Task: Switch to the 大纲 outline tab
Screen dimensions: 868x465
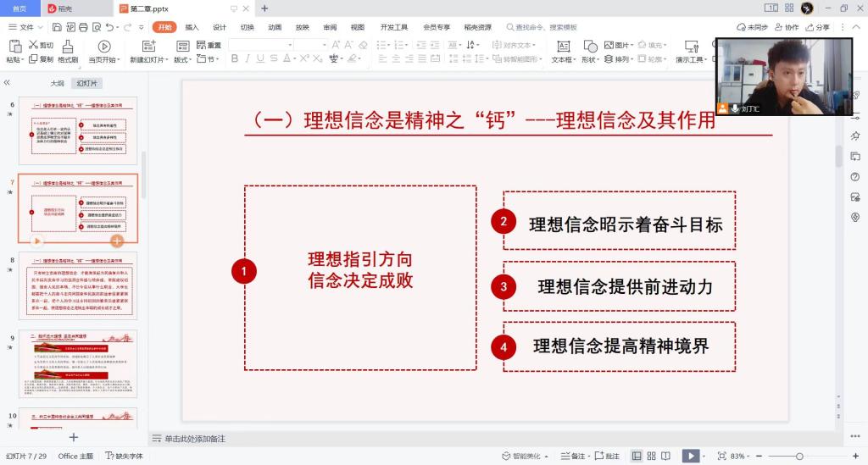Action: pyautogui.click(x=57, y=83)
